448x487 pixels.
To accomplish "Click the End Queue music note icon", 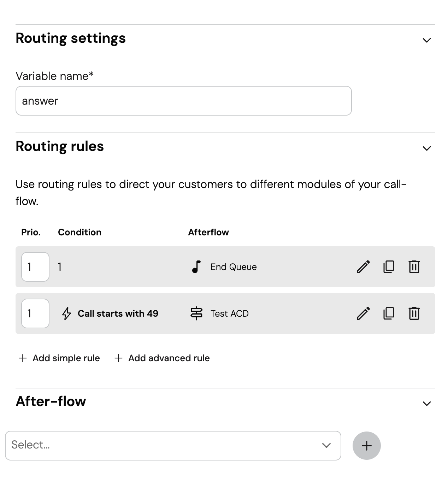I will (x=196, y=267).
